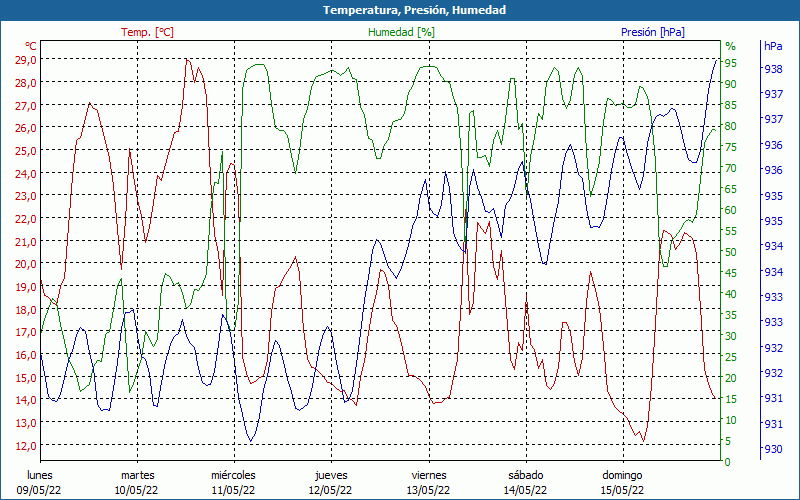Viewport: 800px width, 500px height.
Task: Click the date '15/05/22'
Action: [622, 491]
